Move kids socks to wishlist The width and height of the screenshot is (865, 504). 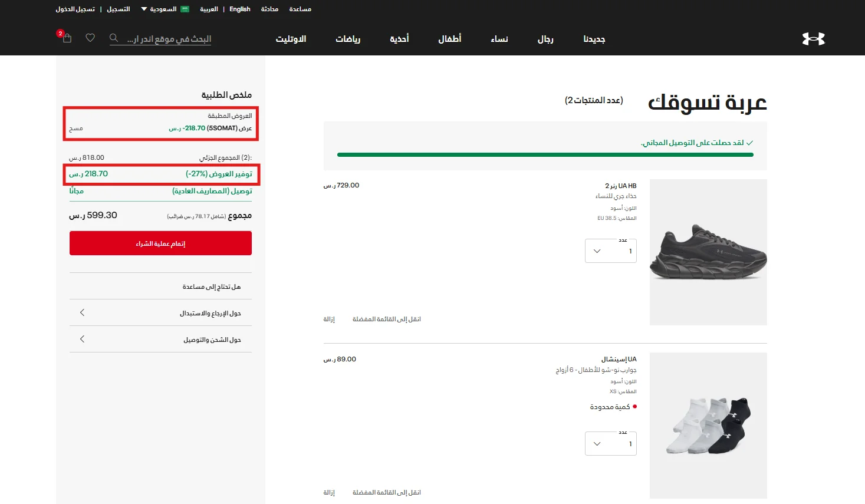[x=387, y=493]
